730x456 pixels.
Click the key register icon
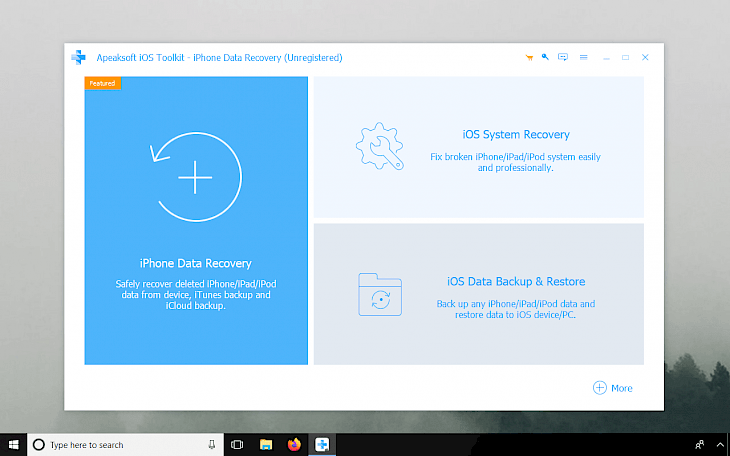pyautogui.click(x=545, y=57)
